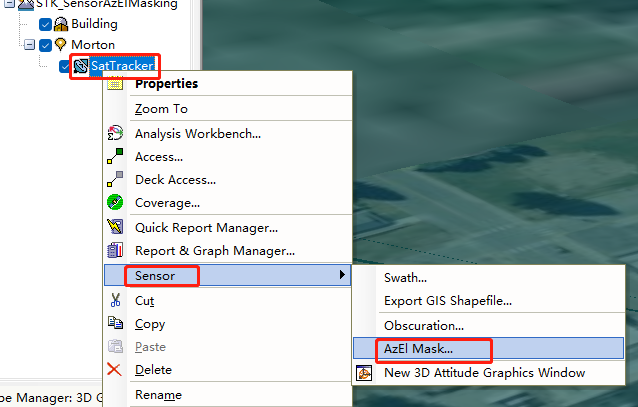Expand the Sensor submenu arrow
The height and width of the screenshot is (407, 638).
(x=343, y=274)
